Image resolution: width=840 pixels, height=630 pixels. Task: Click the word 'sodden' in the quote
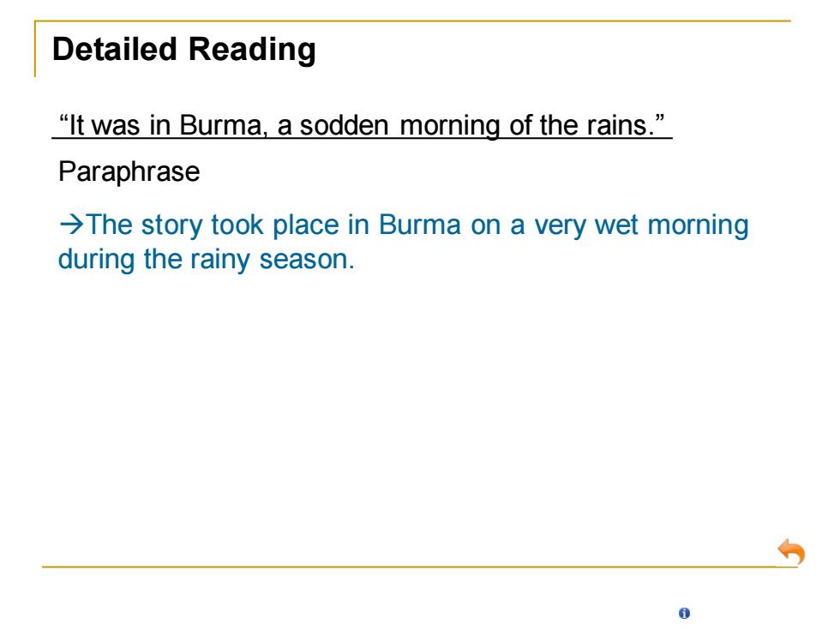(x=344, y=125)
